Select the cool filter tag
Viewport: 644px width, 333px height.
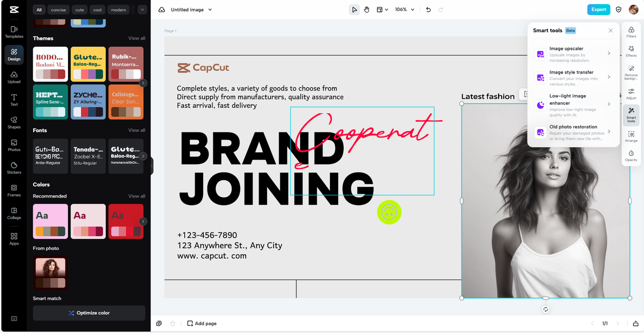(98, 10)
